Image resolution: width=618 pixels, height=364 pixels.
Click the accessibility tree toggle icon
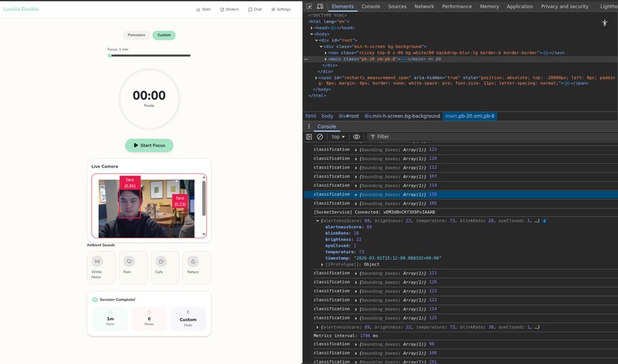pos(605,23)
